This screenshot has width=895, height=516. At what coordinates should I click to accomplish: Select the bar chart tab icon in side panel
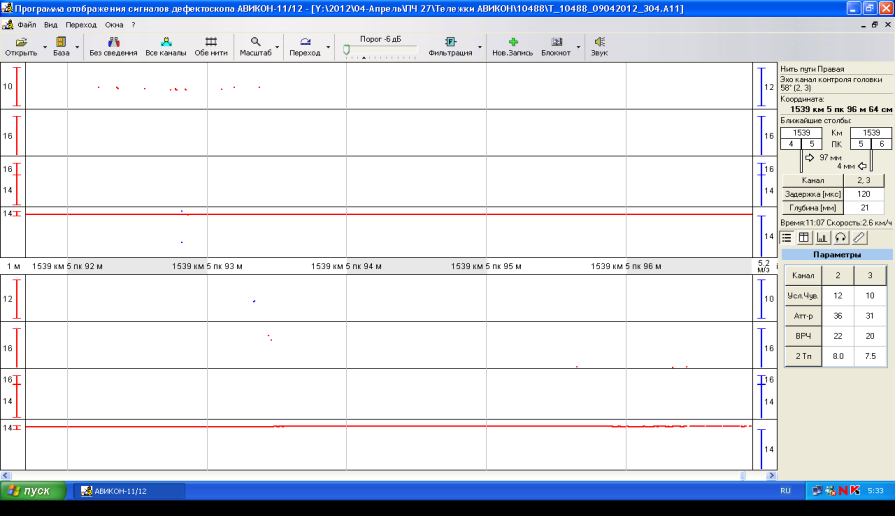(823, 237)
